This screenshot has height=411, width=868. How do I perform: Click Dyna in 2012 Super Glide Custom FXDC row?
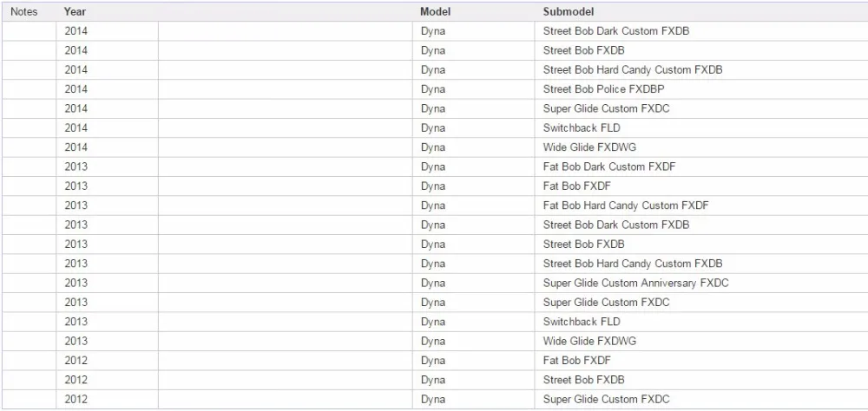pos(433,399)
